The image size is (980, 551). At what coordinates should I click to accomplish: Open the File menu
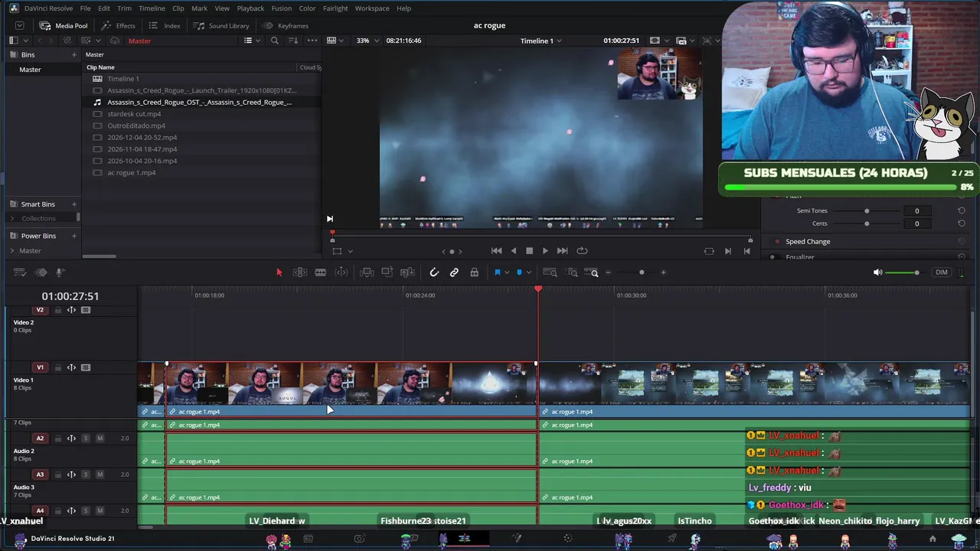[85, 8]
